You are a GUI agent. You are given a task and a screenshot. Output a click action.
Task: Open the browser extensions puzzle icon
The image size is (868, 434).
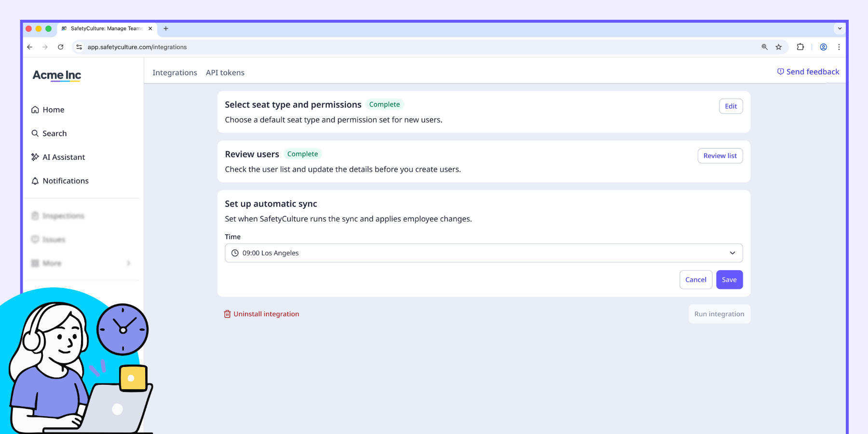click(800, 47)
